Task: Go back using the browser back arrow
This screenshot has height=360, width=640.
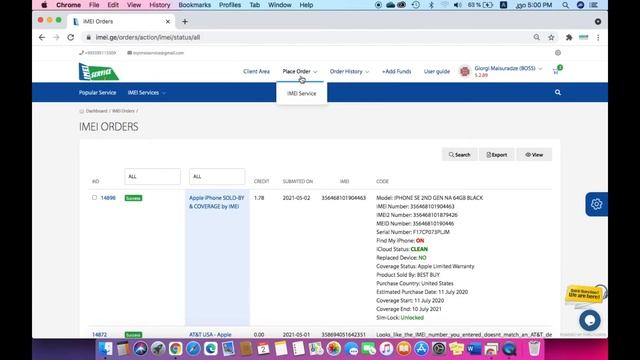Action: click(42, 37)
